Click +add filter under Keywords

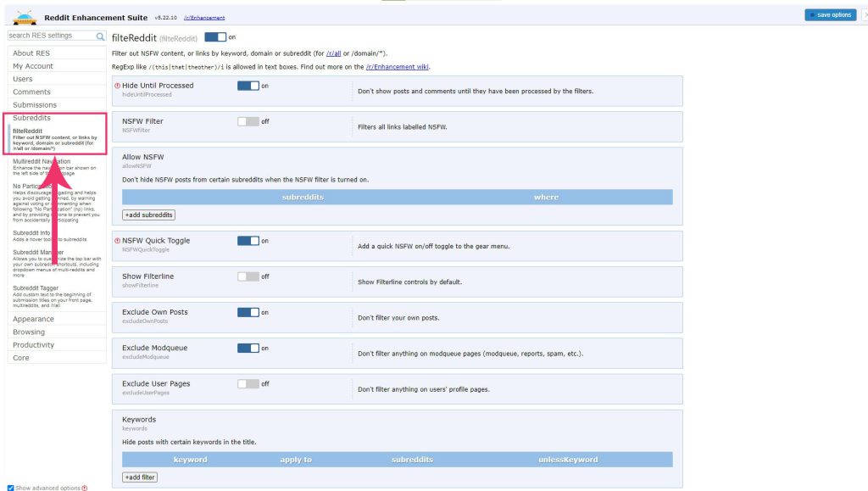140,477
